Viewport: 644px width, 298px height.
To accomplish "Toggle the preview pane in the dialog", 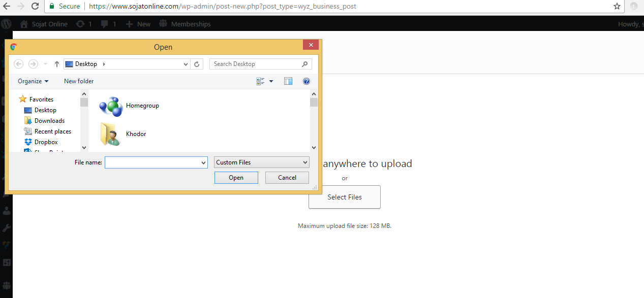I will (288, 81).
